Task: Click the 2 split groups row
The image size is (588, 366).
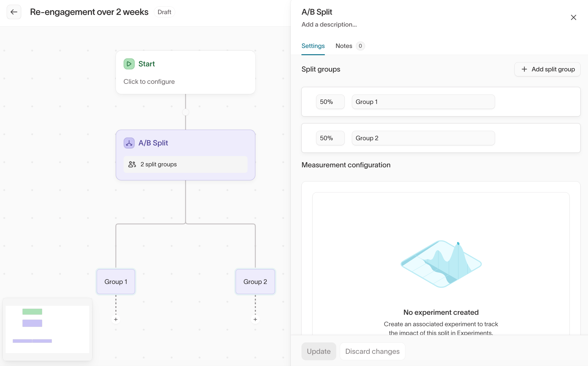Action: pyautogui.click(x=185, y=164)
